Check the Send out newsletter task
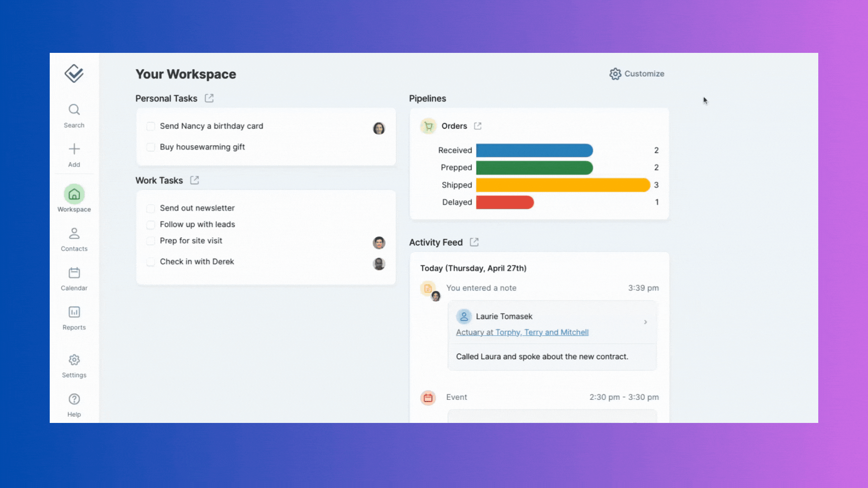 (151, 208)
